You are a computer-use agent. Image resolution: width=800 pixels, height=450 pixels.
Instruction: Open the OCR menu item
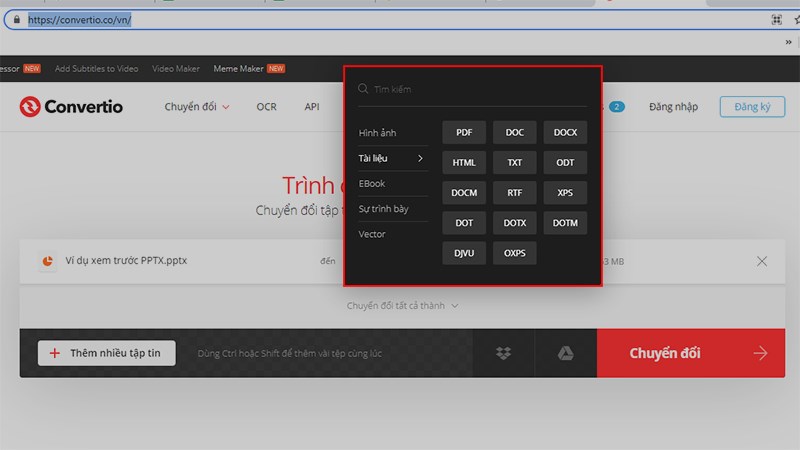tap(266, 107)
